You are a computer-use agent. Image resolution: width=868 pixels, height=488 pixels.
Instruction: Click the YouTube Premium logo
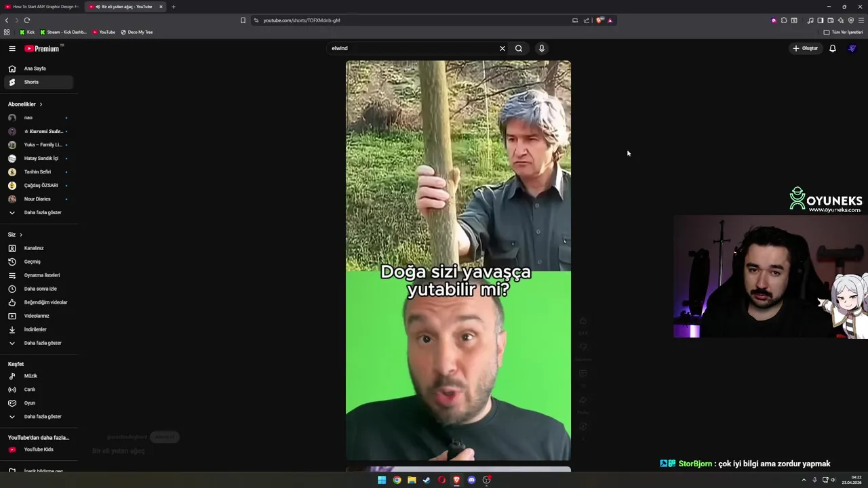pyautogui.click(x=43, y=48)
